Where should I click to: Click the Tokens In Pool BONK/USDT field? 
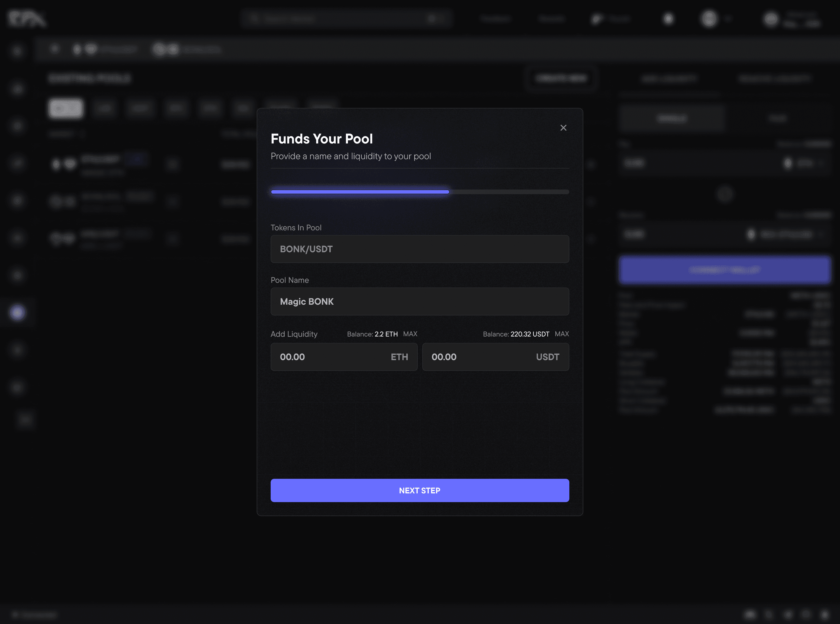point(419,249)
